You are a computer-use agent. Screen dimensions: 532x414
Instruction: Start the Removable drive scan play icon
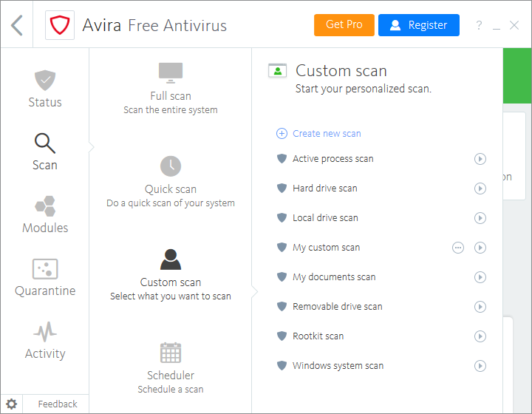coord(480,307)
